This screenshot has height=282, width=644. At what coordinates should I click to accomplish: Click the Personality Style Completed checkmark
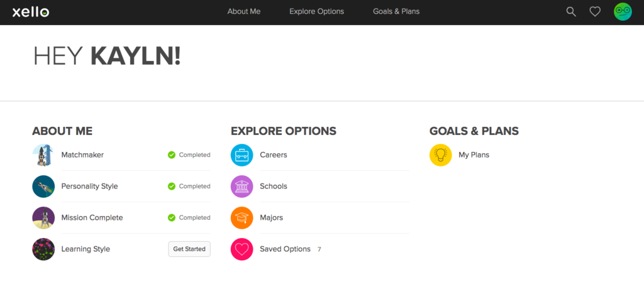172,187
